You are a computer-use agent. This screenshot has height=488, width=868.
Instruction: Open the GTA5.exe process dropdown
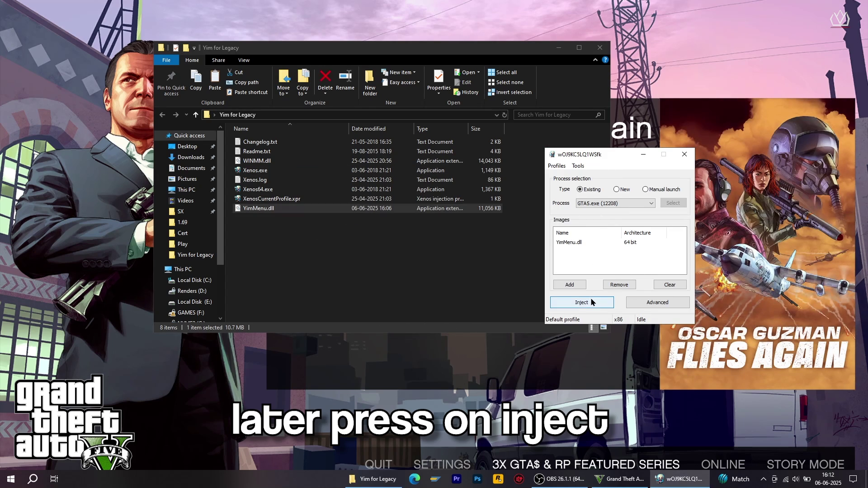click(651, 203)
